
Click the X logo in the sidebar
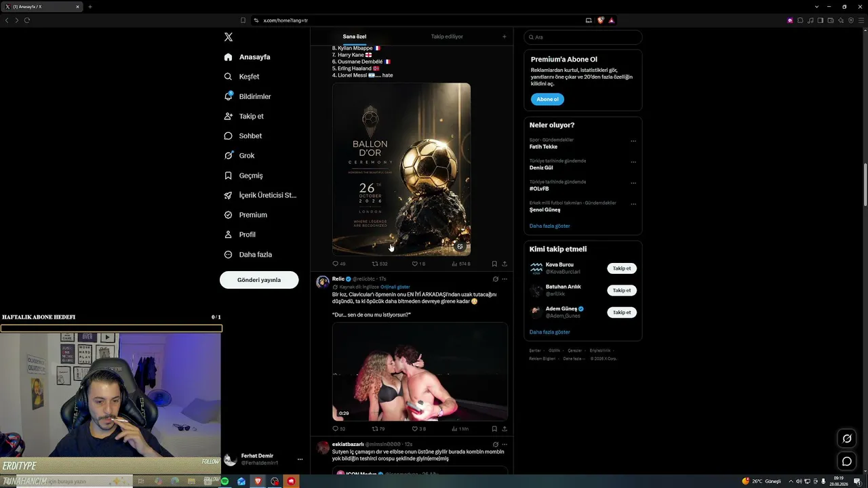coord(229,37)
